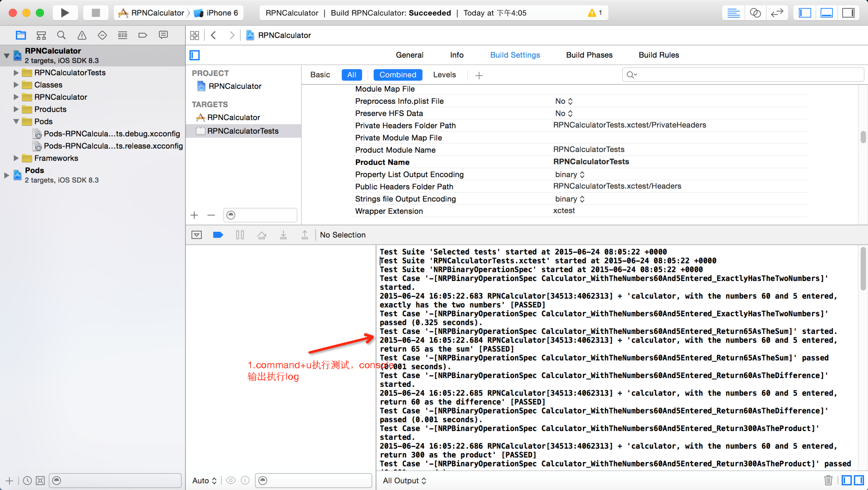The height and width of the screenshot is (490, 868).
Task: Click the build settings search field
Action: 743,75
